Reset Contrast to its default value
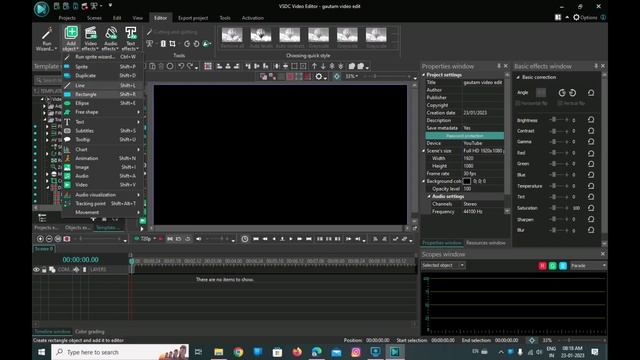The height and width of the screenshot is (360, 640). click(591, 131)
